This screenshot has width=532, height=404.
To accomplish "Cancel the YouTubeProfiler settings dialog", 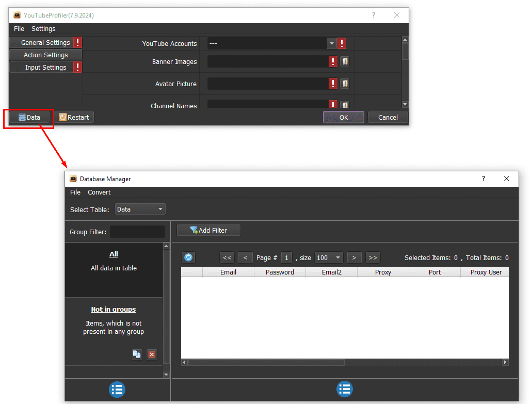I will pos(388,117).
